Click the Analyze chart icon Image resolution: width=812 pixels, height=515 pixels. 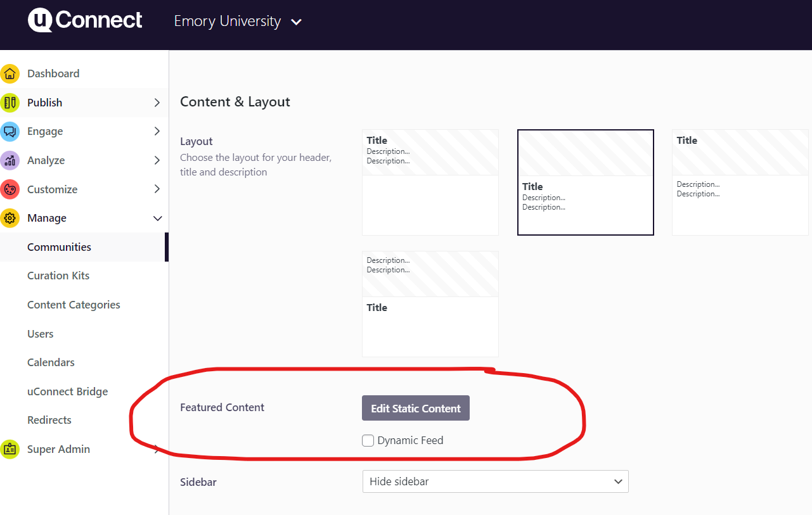point(10,160)
